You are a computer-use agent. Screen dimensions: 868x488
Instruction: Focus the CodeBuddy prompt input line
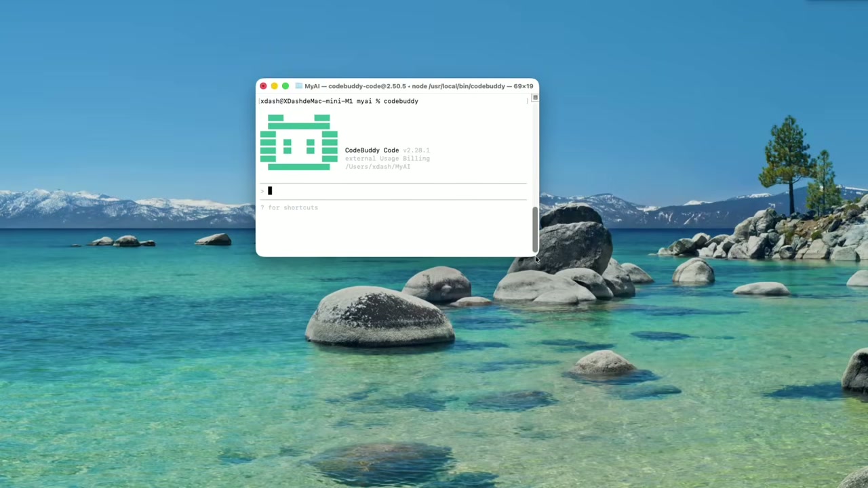(393, 191)
